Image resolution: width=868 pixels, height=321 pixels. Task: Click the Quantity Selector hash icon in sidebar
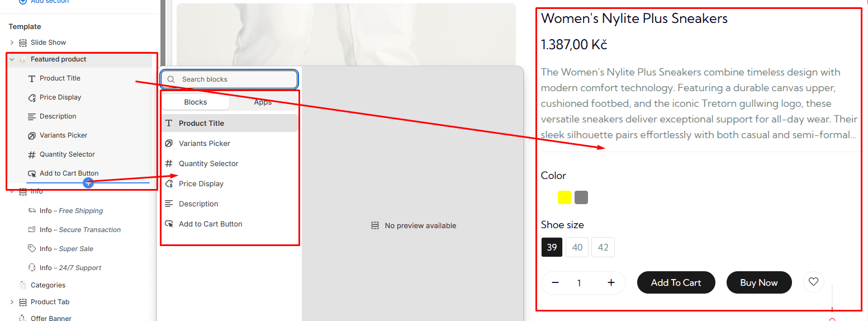pyautogui.click(x=32, y=154)
